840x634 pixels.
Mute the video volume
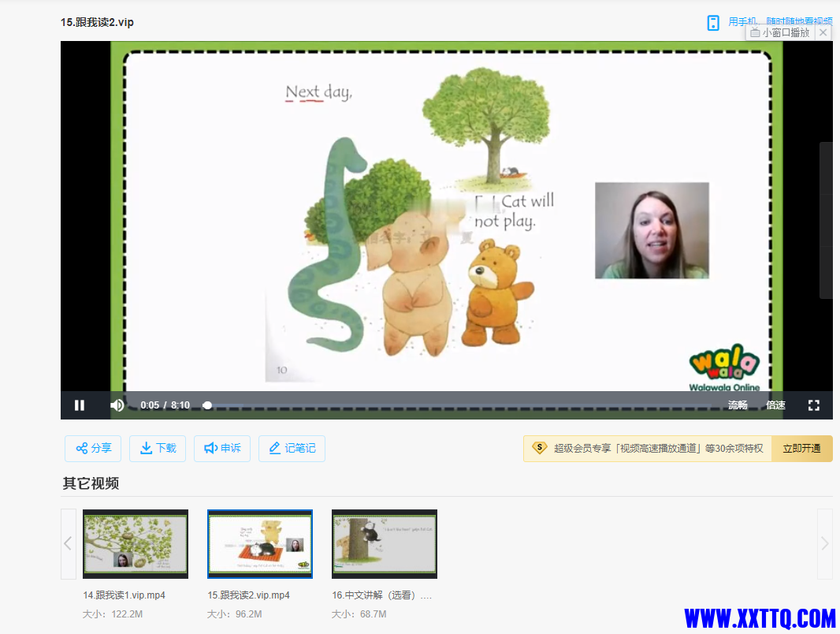point(117,405)
